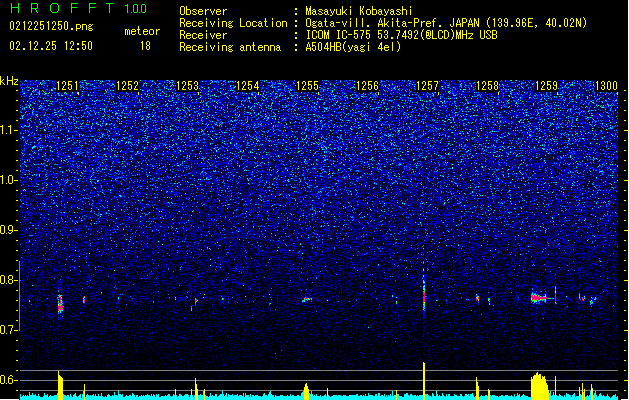Screen dimensions: 629x400
Task: Click the 0.7 kHz axis label
Action: (x=8, y=330)
